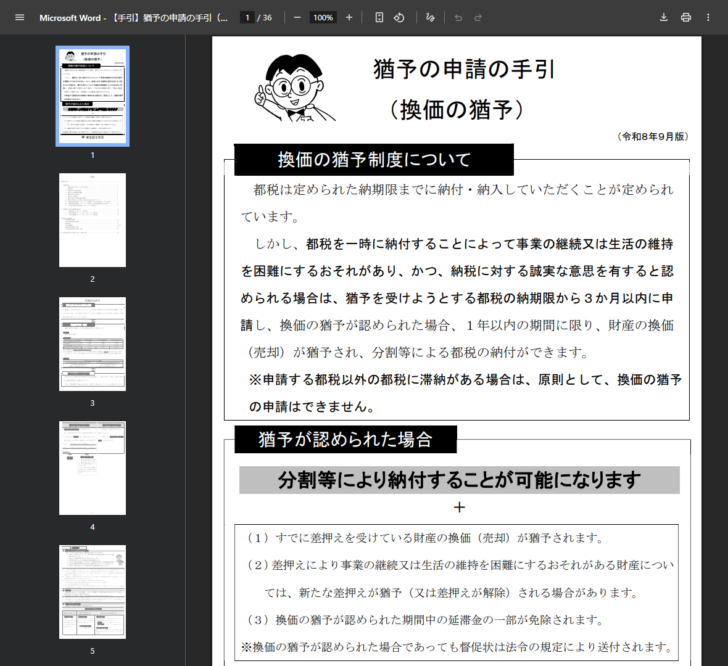The width and height of the screenshot is (728, 666).
Task: Select the draw annotation tool
Action: (x=430, y=18)
